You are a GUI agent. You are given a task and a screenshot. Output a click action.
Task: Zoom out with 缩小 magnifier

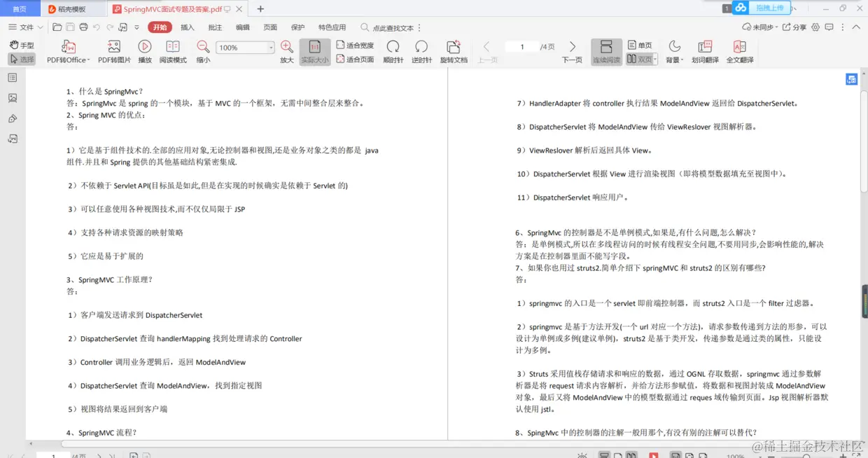(x=203, y=51)
